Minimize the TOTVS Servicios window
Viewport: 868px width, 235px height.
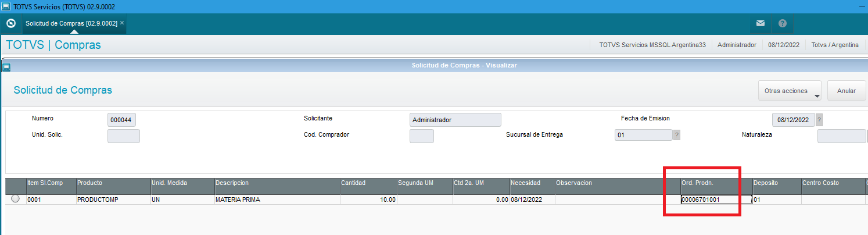861,6
